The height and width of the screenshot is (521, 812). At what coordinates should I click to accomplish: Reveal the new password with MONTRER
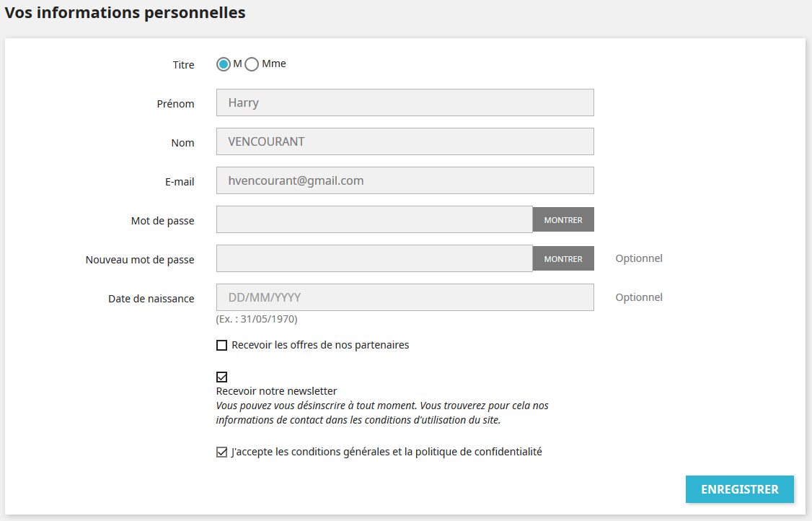click(563, 258)
